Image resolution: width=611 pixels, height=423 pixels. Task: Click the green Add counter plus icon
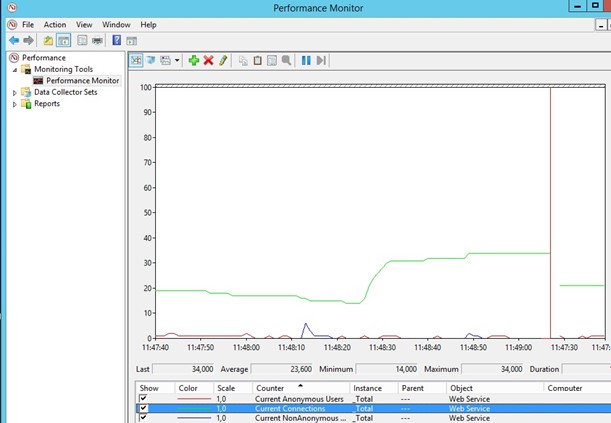[194, 60]
